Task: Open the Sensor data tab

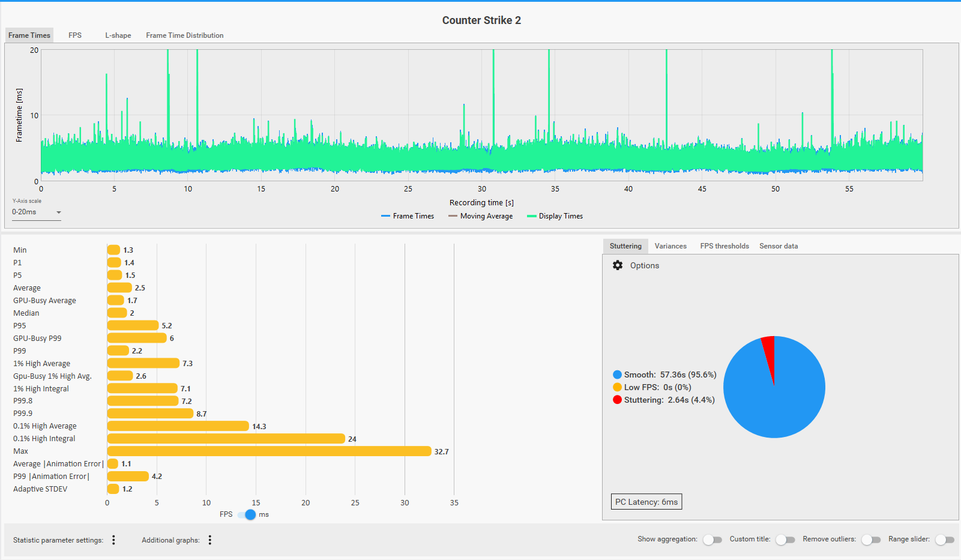Action: 779,246
